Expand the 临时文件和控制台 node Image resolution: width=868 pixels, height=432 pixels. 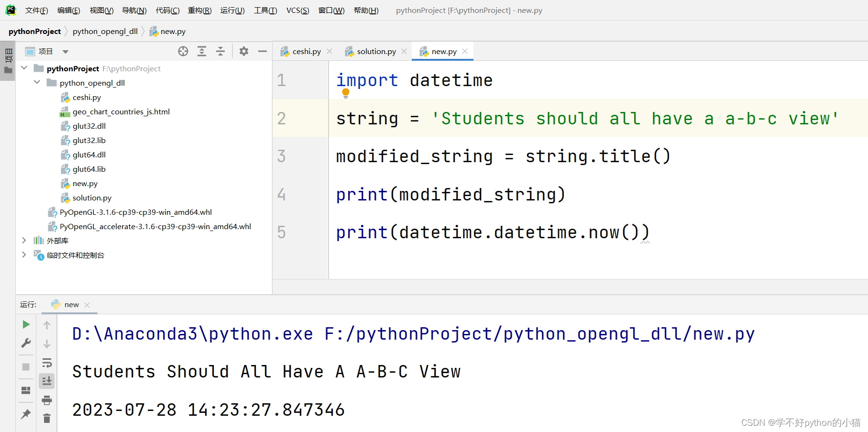coord(24,255)
